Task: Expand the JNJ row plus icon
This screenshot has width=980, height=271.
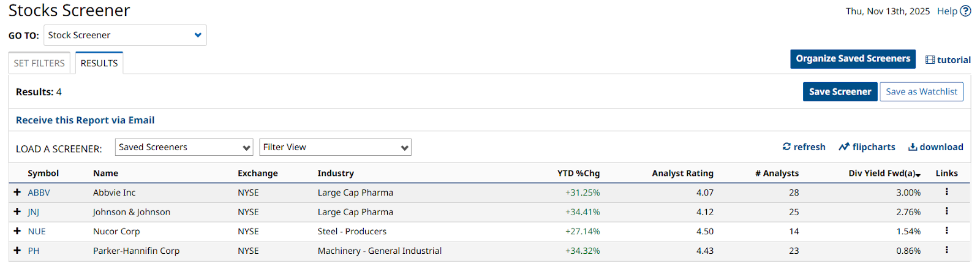Action: point(17,212)
